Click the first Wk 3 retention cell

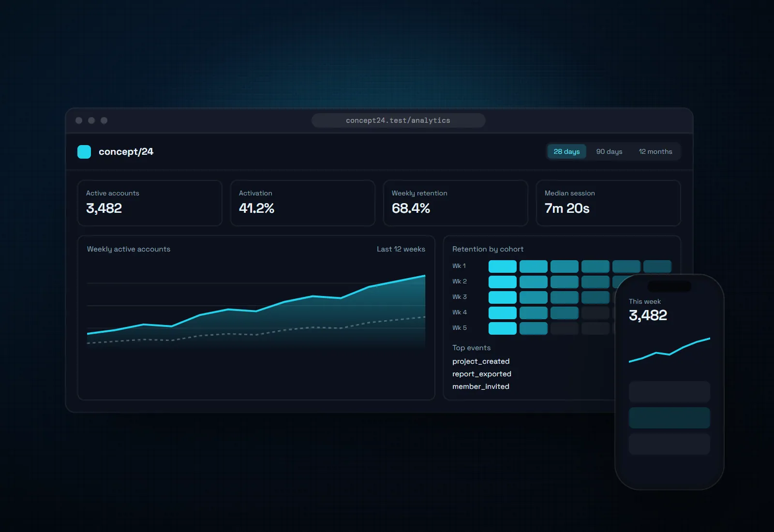point(503,297)
